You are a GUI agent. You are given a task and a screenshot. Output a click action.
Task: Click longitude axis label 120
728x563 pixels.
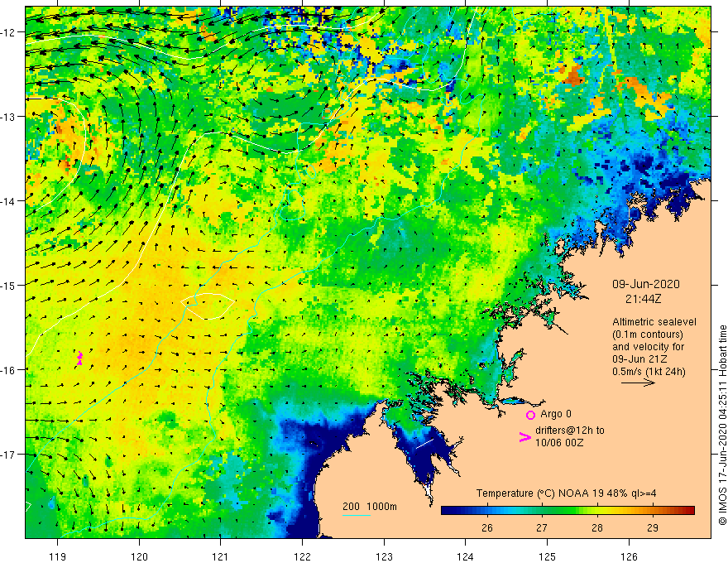[139, 556]
